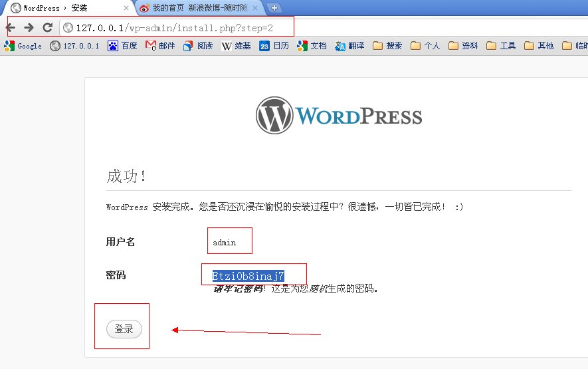Open the 邮件 Gmail bookmark
This screenshot has width=588, height=369.
click(x=160, y=46)
